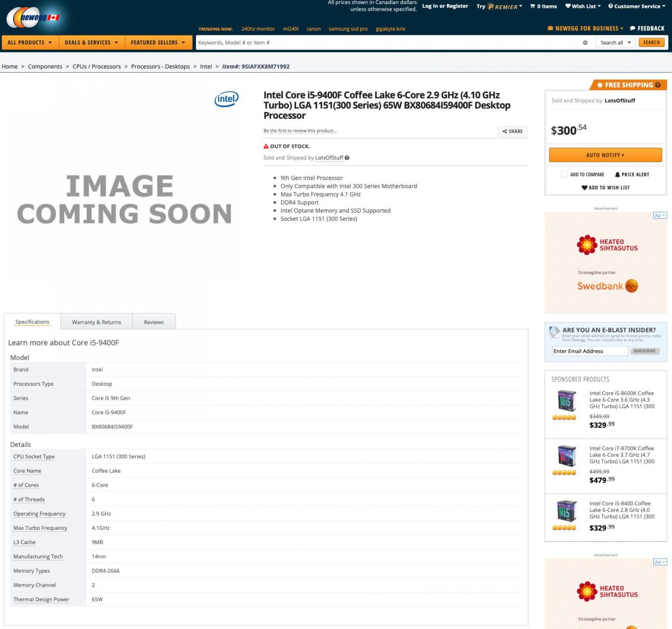
Task: Click the CPU Socket Type spec label
Action: 34,456
